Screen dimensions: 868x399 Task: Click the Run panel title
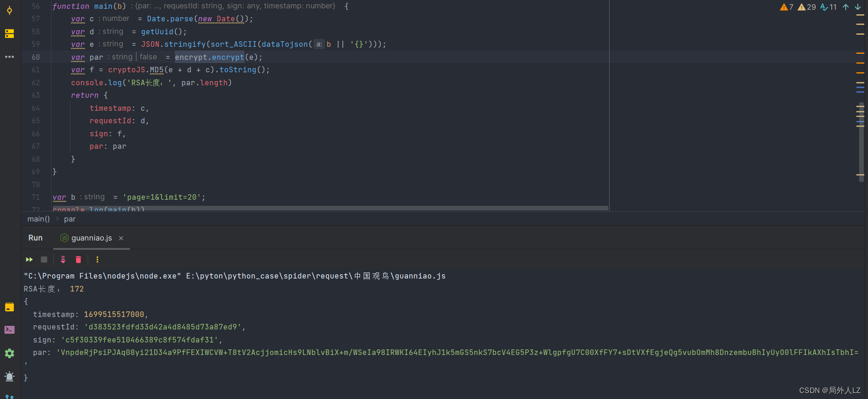35,238
